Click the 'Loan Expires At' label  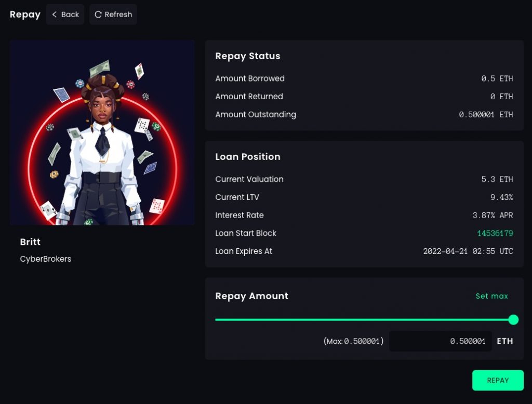(244, 251)
